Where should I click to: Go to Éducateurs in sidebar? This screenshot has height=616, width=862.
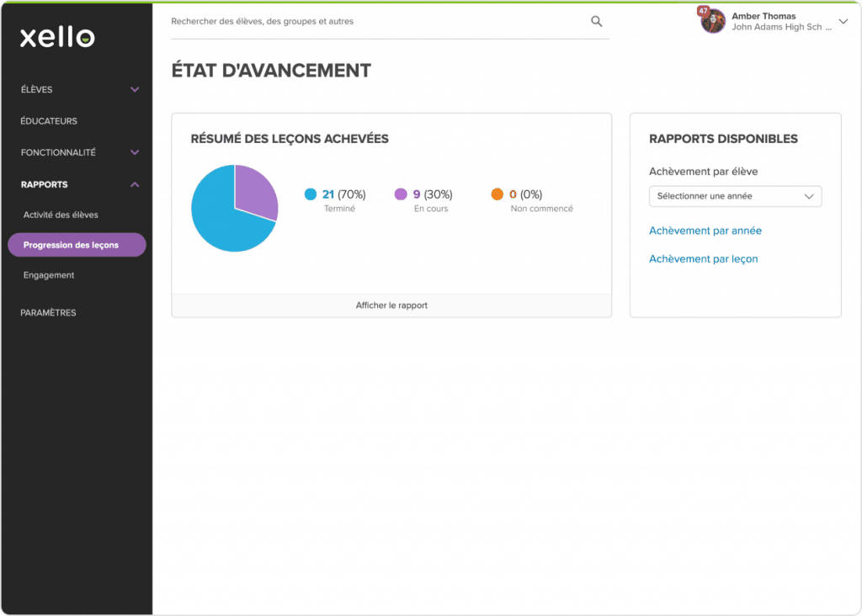(x=49, y=121)
